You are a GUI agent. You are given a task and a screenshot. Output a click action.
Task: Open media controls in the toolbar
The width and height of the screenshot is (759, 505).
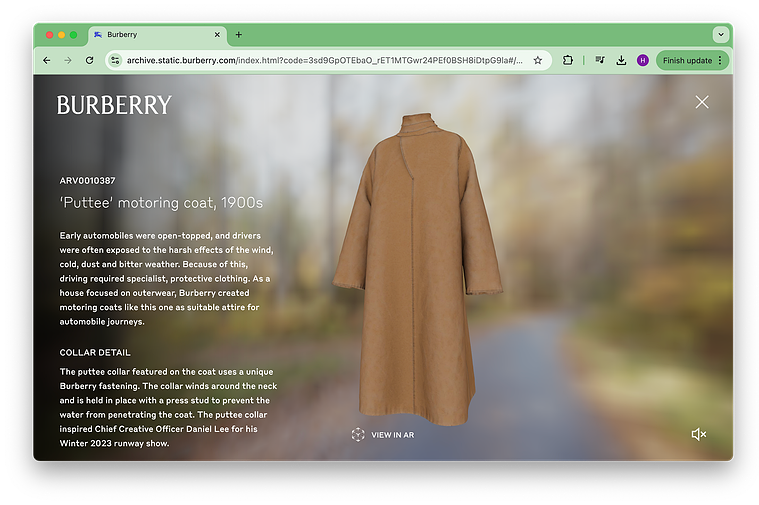tap(600, 61)
